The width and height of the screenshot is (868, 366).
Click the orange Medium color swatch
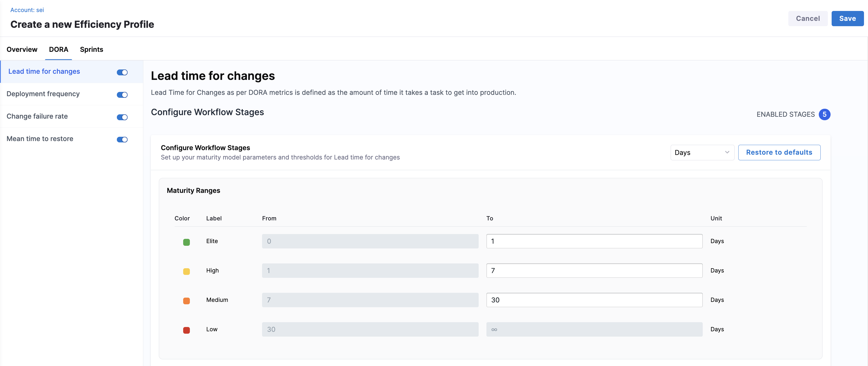pos(186,300)
